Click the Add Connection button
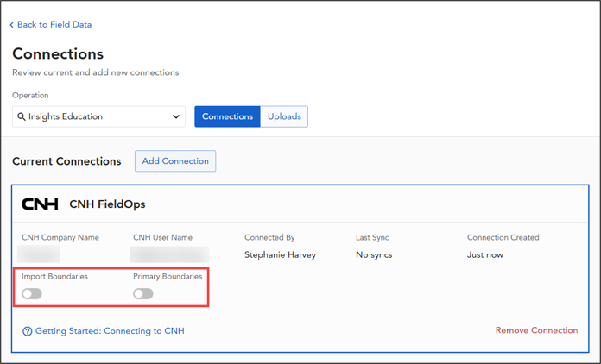Viewport: 601px width, 364px height. (x=175, y=160)
